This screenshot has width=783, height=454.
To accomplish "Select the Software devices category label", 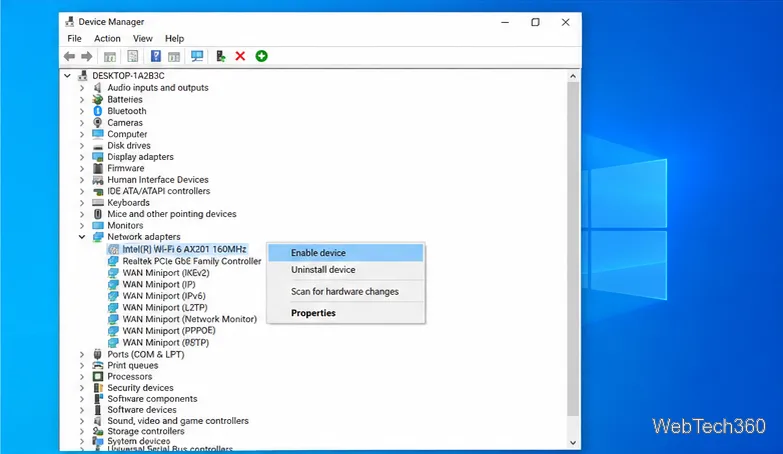I will pos(142,410).
